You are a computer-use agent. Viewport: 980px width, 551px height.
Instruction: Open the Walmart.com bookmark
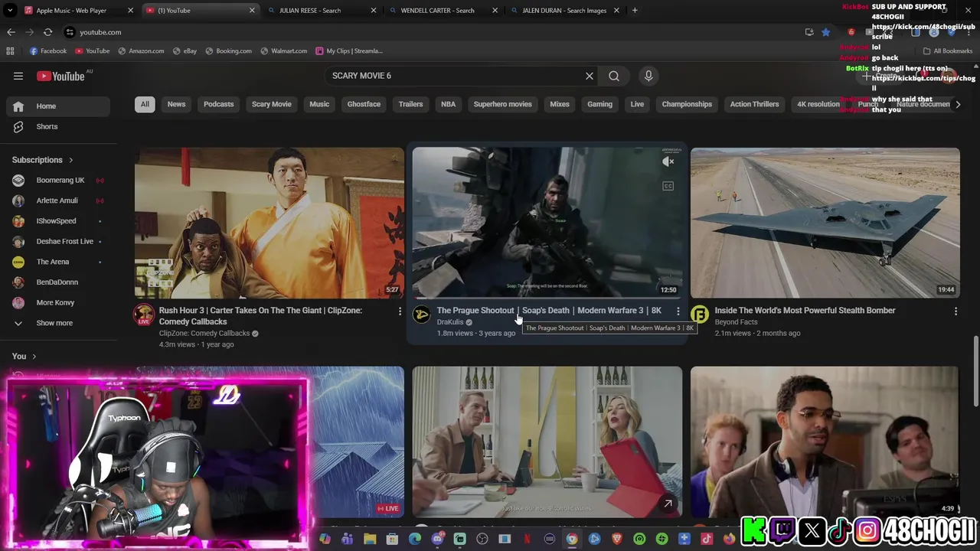click(x=283, y=51)
